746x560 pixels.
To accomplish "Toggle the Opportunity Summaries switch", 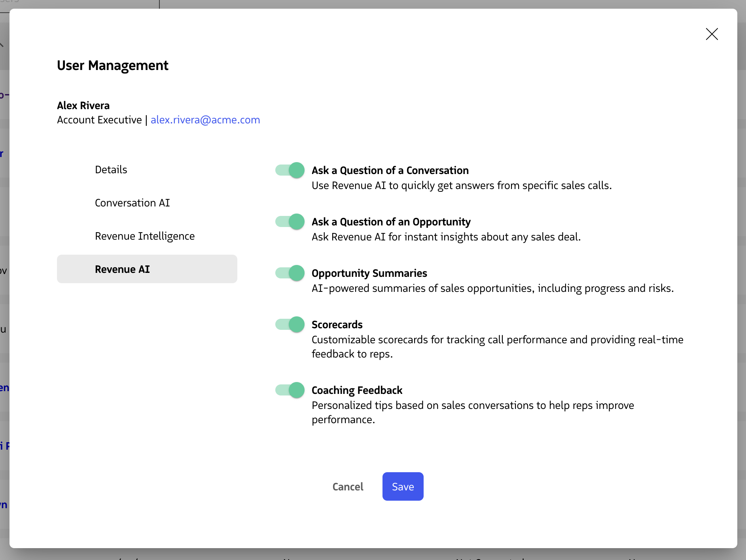I will click(x=290, y=273).
